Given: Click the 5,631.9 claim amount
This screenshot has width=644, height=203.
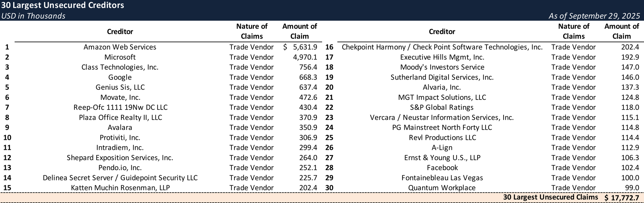Looking at the screenshot, I should pyautogui.click(x=305, y=47).
